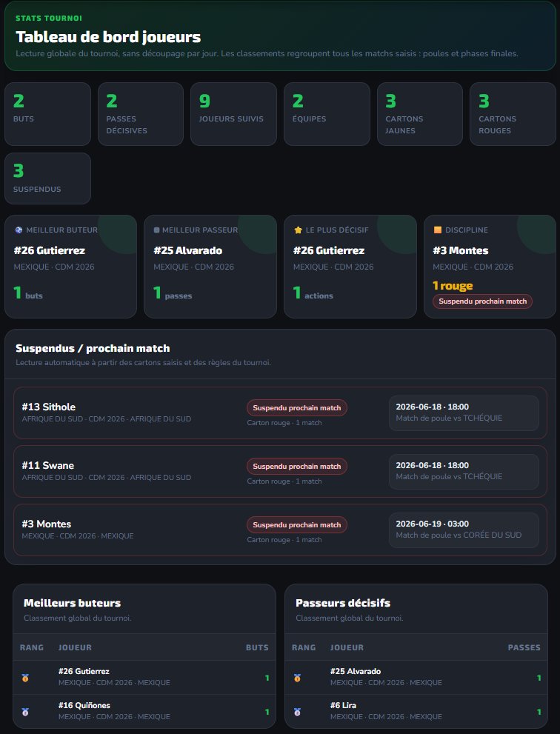Click #26 Gutierrez in Le plus décisif card
The image size is (560, 734).
[x=329, y=250]
